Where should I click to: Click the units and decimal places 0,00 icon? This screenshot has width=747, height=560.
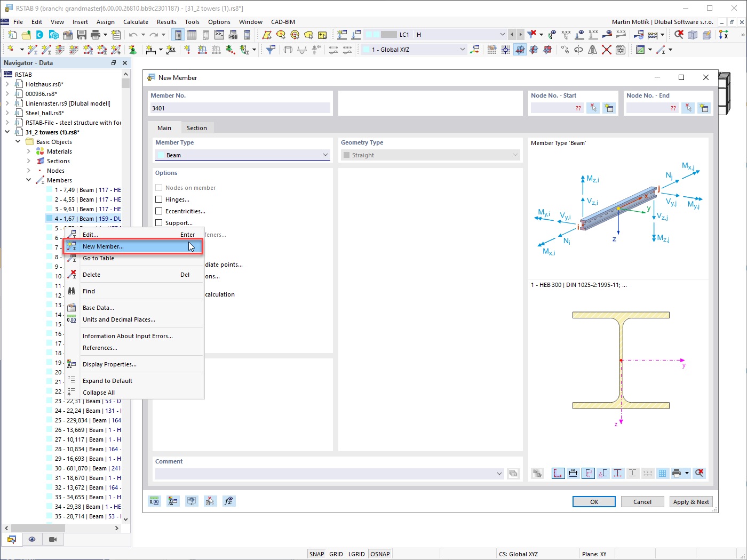click(154, 501)
